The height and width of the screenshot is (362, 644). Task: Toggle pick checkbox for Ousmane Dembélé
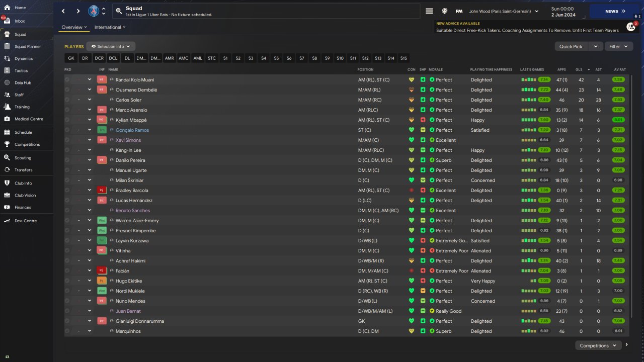pyautogui.click(x=67, y=89)
